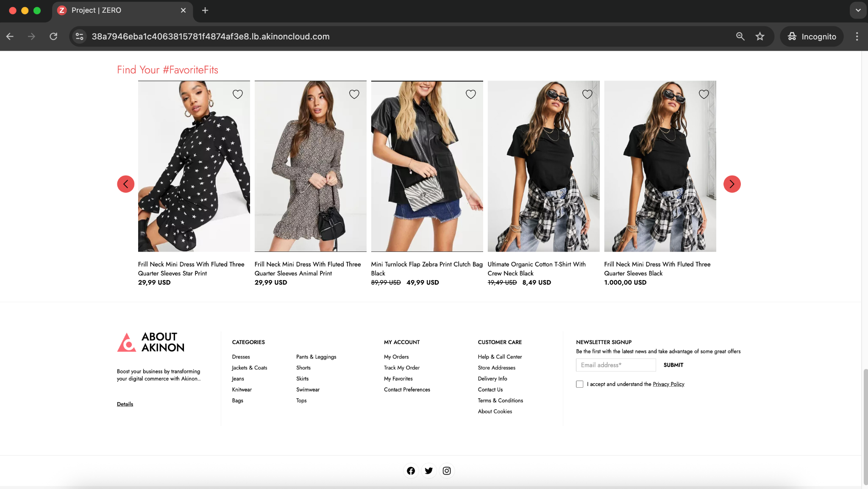The width and height of the screenshot is (868, 489).
Task: Bookmark this page with the star icon
Action: pos(760,36)
